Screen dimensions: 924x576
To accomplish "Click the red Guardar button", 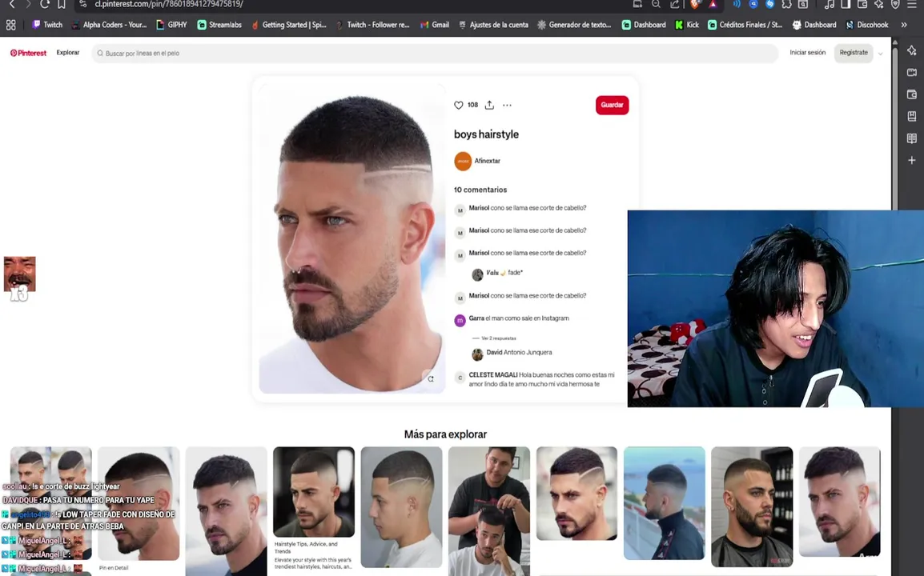I will (612, 105).
